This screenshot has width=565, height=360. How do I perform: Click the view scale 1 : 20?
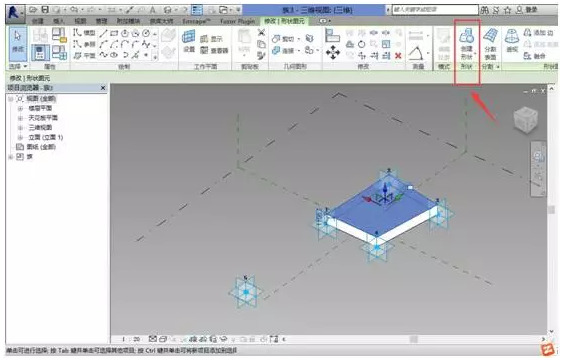[131, 339]
